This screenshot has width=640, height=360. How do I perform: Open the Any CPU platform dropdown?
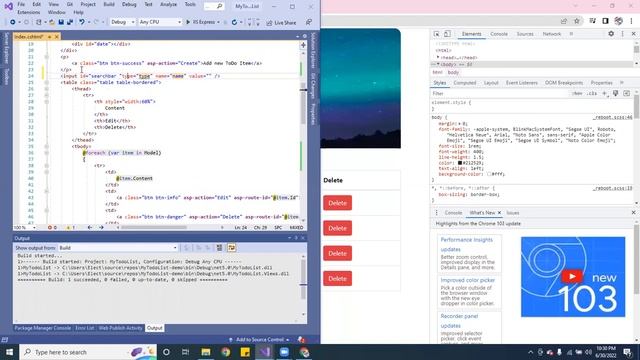click(160, 22)
